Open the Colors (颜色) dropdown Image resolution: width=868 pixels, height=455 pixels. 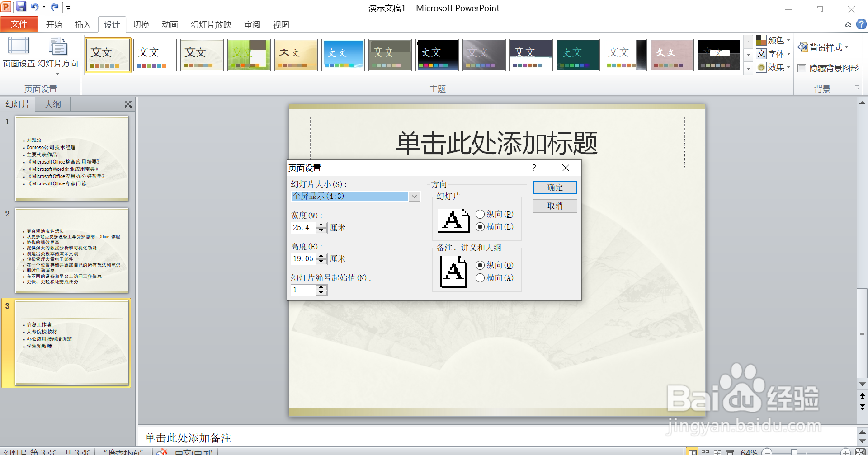click(774, 40)
